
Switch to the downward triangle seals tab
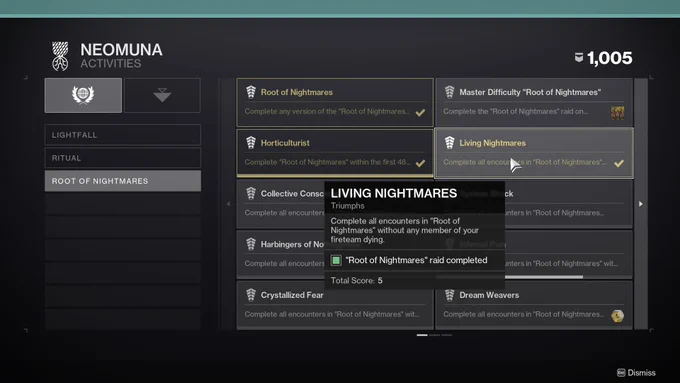click(x=162, y=95)
